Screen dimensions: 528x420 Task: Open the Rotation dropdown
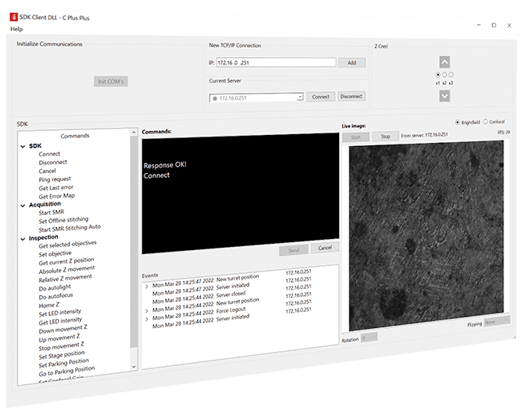point(369,337)
